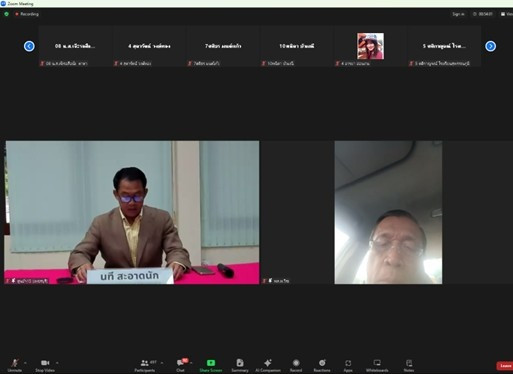Click the red Leave button
513x374 pixels.
click(505, 366)
